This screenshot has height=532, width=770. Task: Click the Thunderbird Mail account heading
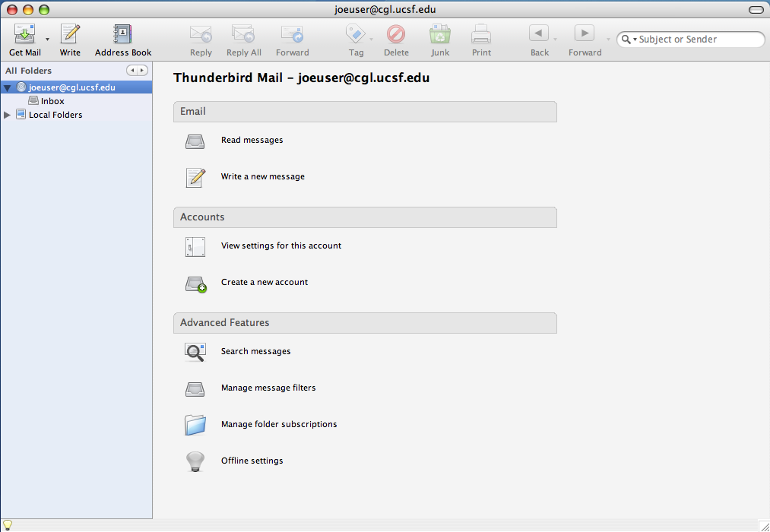coord(302,78)
